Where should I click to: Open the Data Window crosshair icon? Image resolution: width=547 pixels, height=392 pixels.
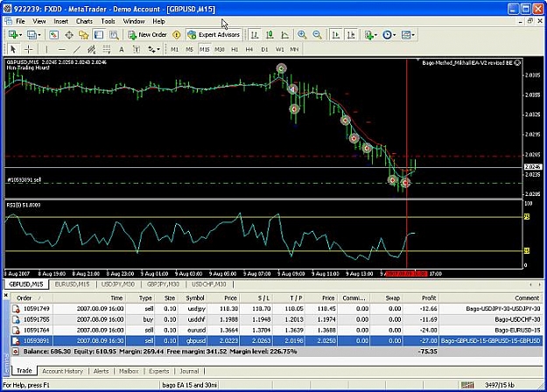(x=69, y=35)
